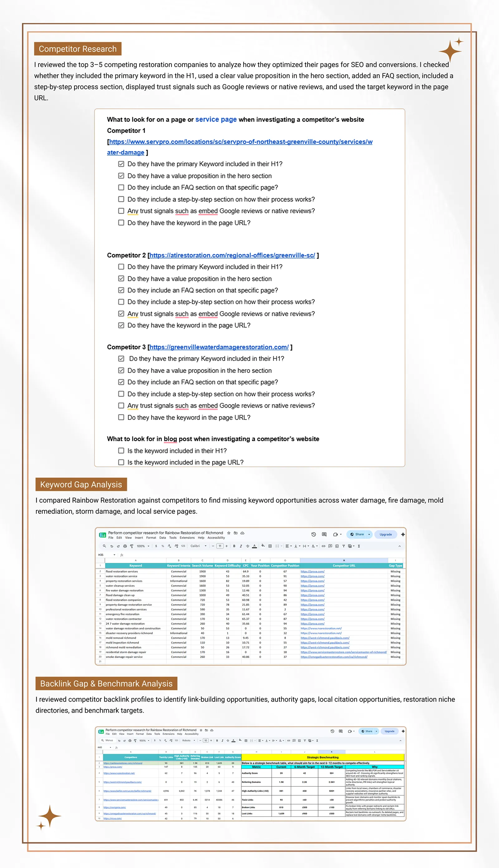Open the Calibri font dropdown
Image resolution: width=499 pixels, height=868 pixels.
(198, 546)
